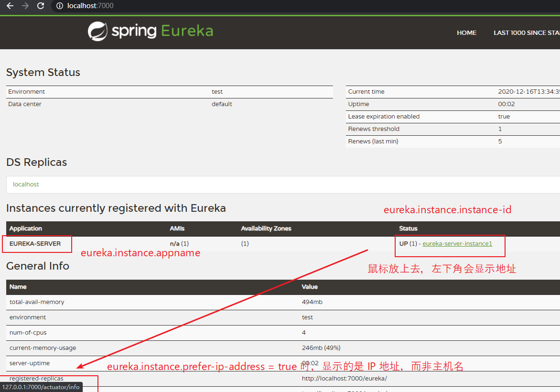This screenshot has width=560, height=392.
Task: Click the 'Renews (last min)' label
Action: click(373, 142)
